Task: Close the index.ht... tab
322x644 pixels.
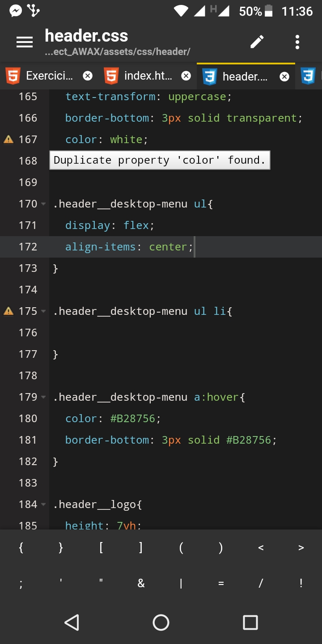Action: pos(186,76)
